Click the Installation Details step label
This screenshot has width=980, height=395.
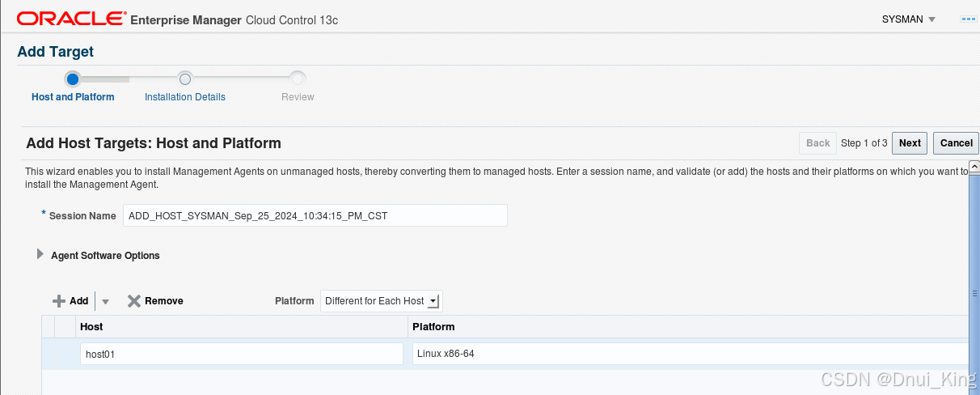[x=185, y=97]
